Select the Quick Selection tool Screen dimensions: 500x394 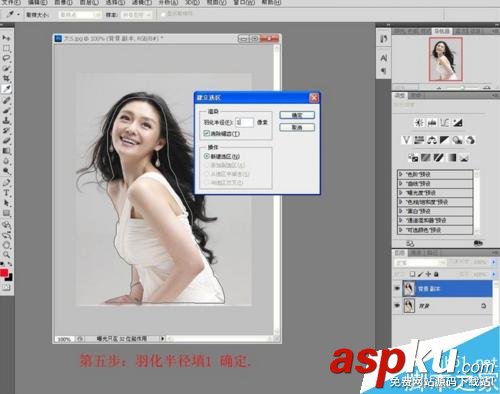pos(6,68)
